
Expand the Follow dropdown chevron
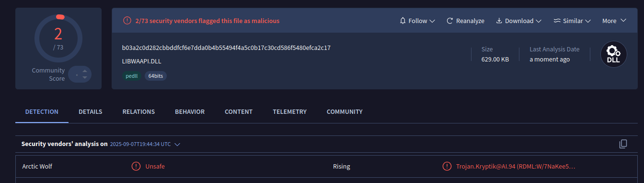pos(432,21)
